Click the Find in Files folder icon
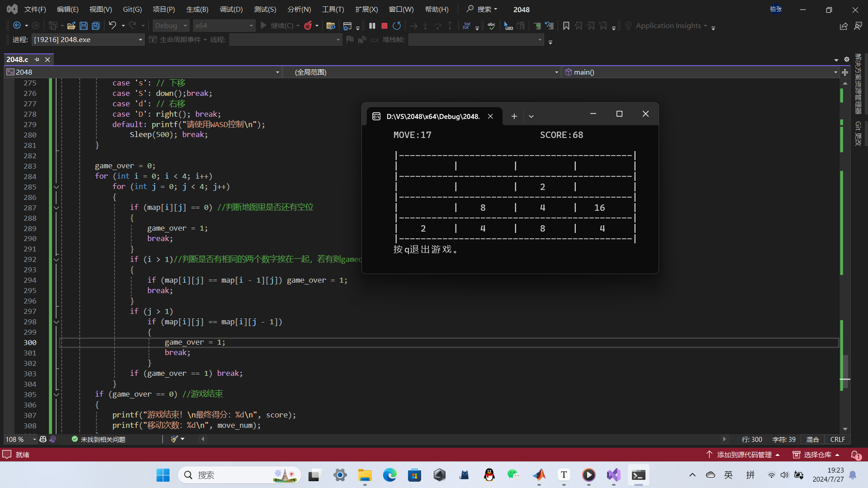The image size is (868, 488). tap(331, 26)
